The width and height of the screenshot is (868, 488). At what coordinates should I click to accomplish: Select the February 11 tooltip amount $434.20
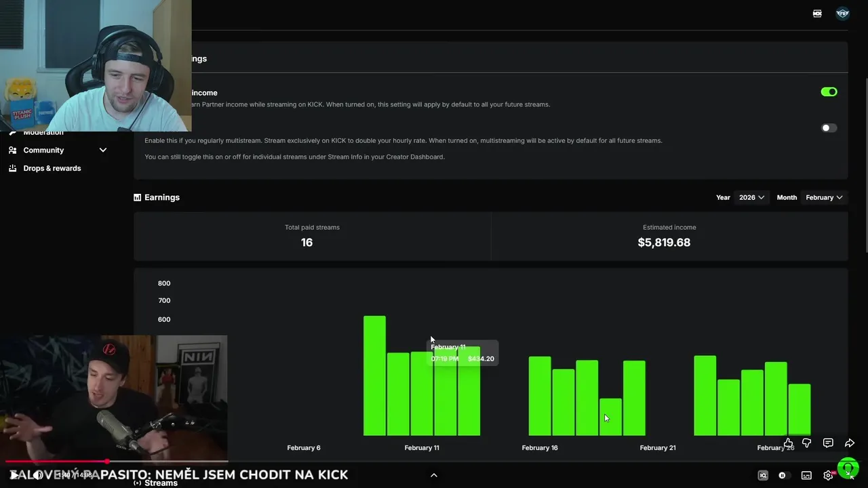click(481, 359)
